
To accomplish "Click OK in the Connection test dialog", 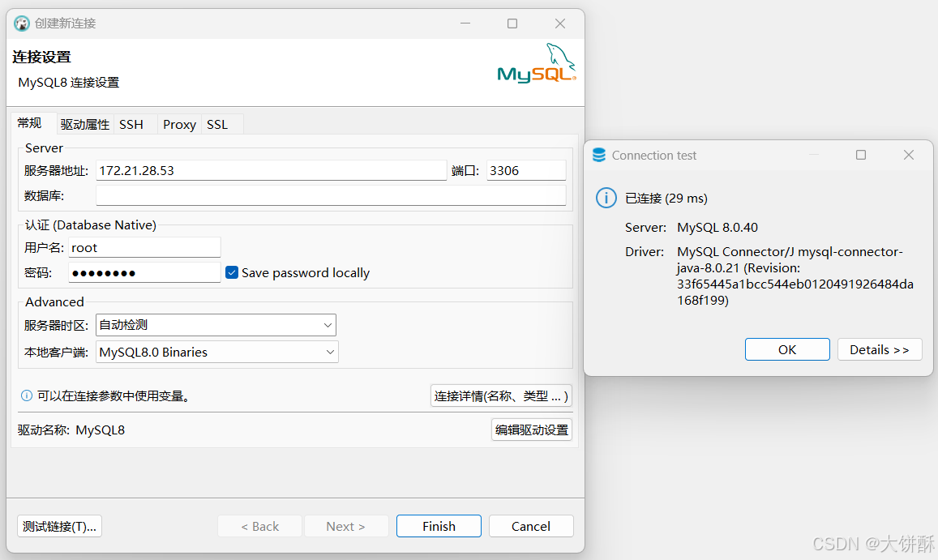I will [x=787, y=349].
